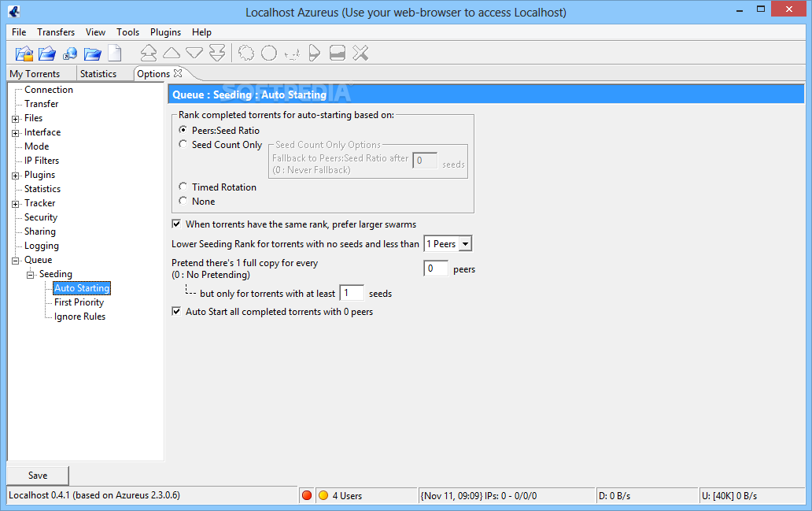Screen dimensions: 812x511
Task: Open the Tools menu
Action: coord(128,32)
